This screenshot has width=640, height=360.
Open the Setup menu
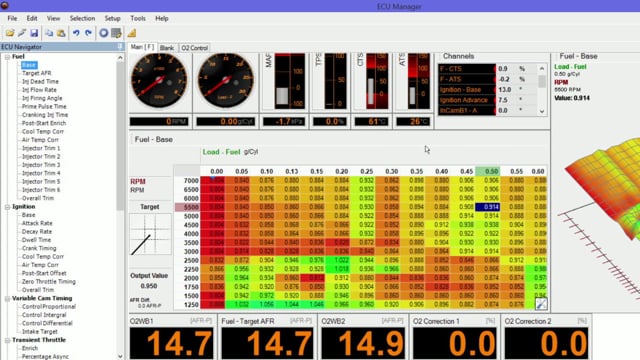click(x=112, y=18)
